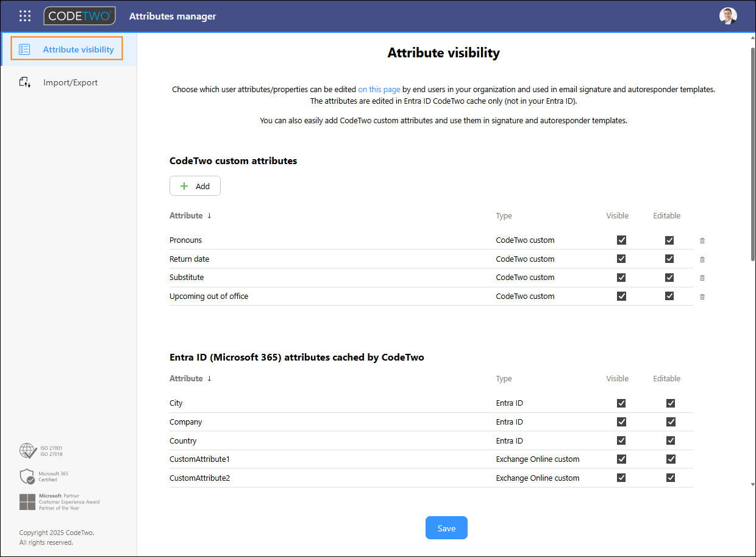Click CodeTwo custom type in Pronouns row
Screen dimensions: 756x557
point(526,240)
